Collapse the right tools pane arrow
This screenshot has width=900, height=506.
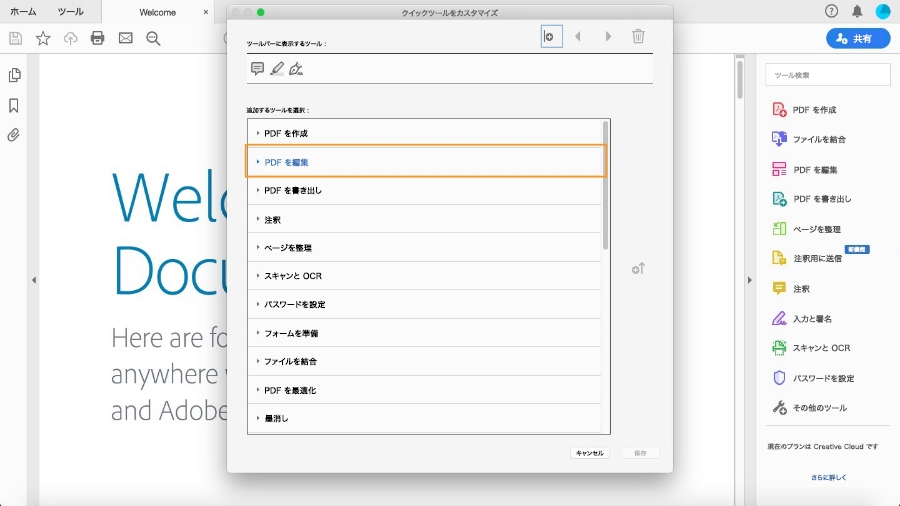[x=749, y=280]
